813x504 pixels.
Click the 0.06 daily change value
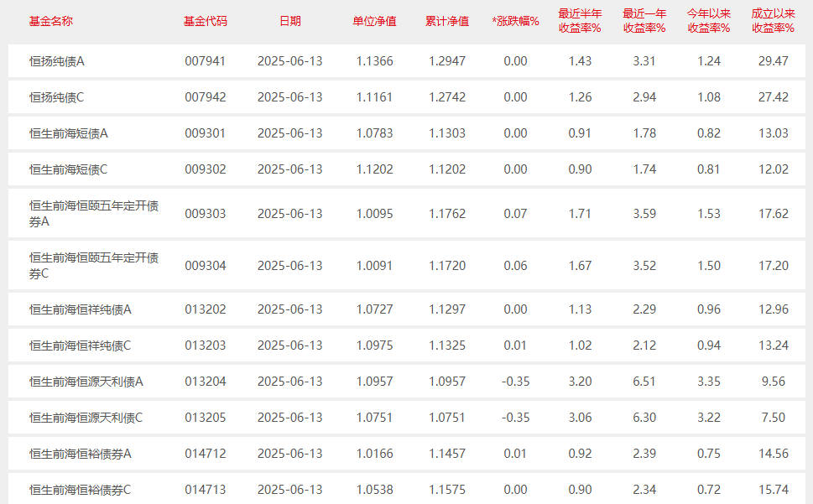tap(515, 266)
